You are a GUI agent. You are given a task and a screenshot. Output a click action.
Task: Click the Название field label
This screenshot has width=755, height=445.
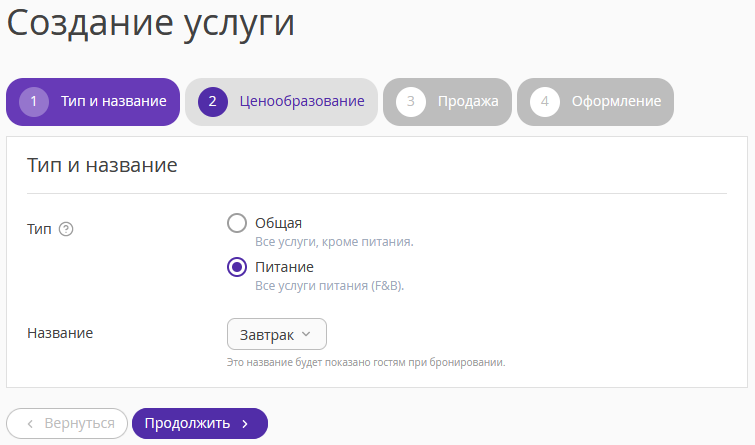click(x=60, y=333)
